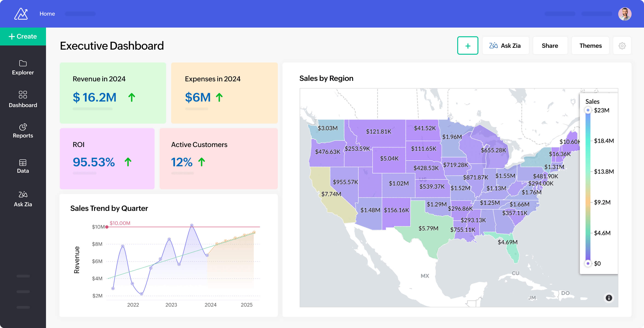
Task: Open Reports from the left sidebar
Action: tap(23, 131)
